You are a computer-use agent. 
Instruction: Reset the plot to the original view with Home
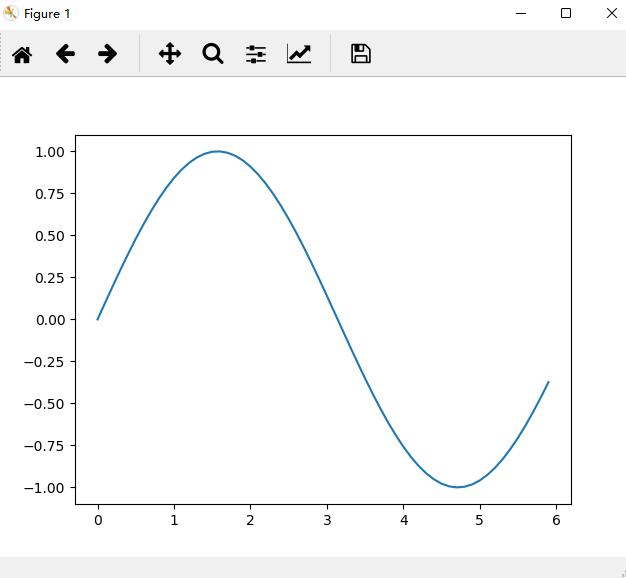click(x=22, y=54)
